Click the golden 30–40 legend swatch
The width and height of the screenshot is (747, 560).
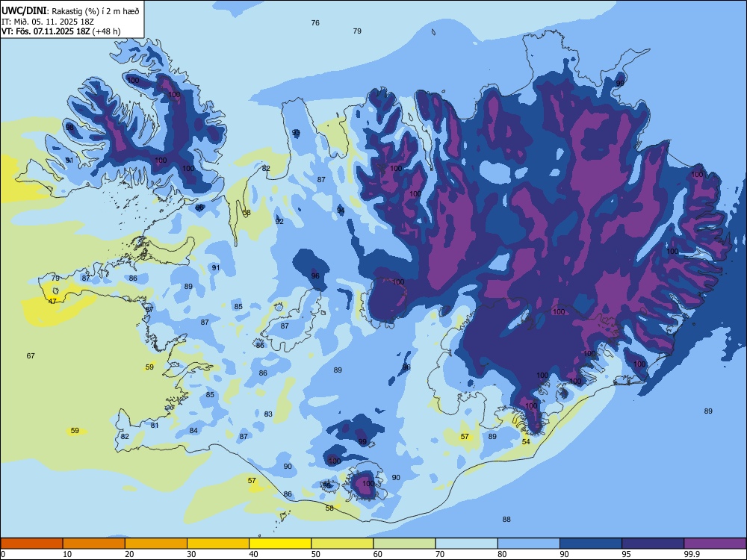218,544
